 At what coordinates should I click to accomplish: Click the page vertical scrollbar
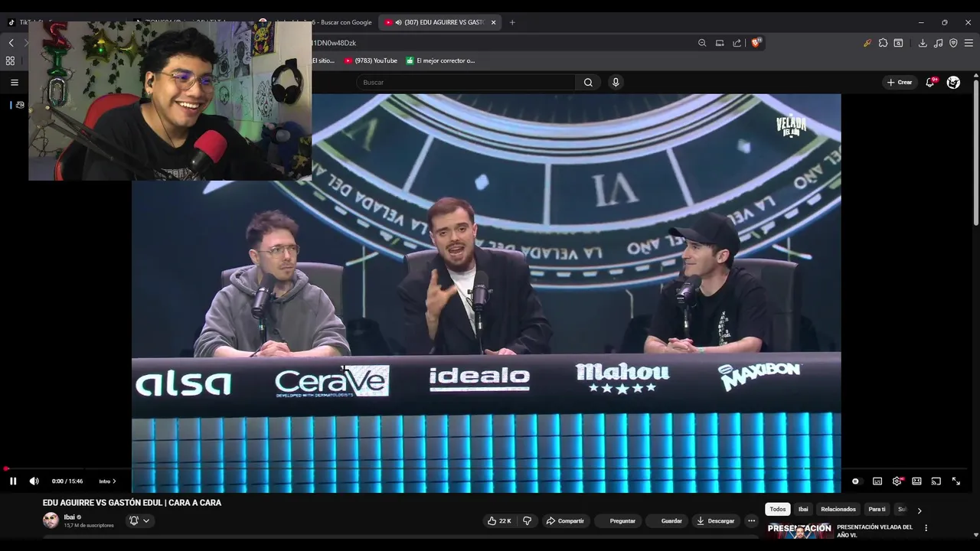click(975, 153)
